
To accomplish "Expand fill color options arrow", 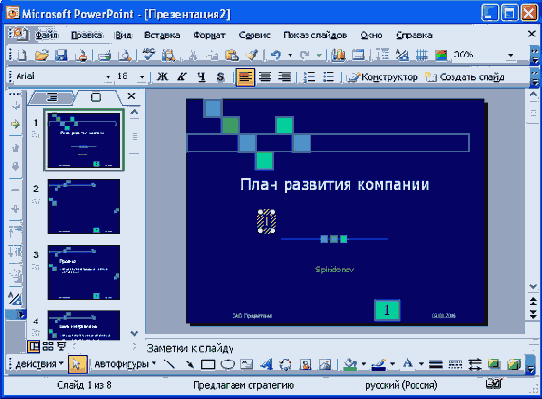I will point(364,364).
